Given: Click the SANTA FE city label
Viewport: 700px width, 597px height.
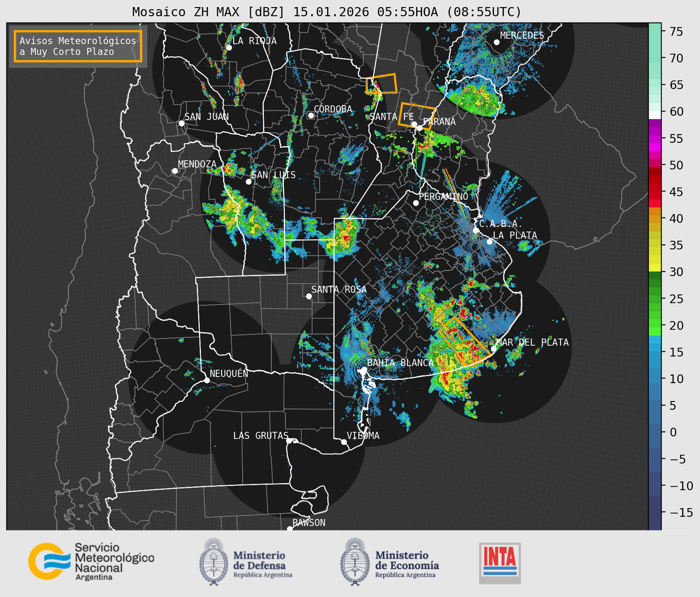Looking at the screenshot, I should (x=392, y=117).
